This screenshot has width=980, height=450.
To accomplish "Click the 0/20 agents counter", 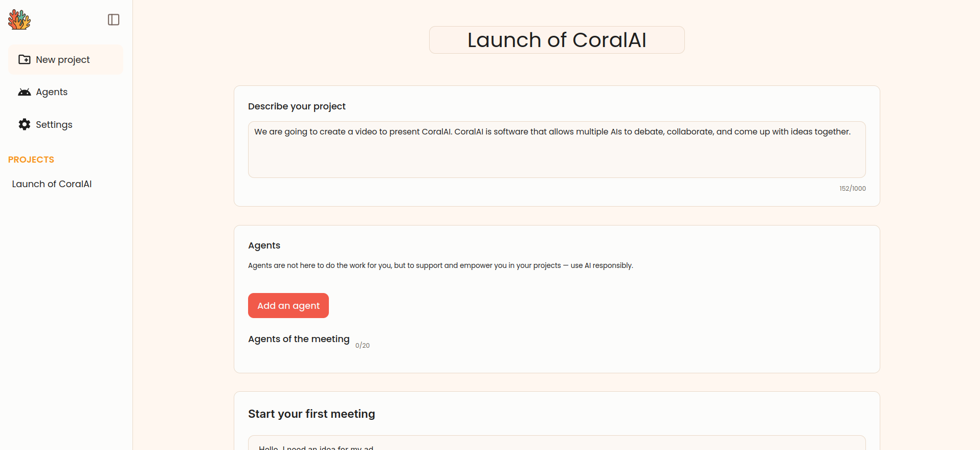I will [x=363, y=346].
